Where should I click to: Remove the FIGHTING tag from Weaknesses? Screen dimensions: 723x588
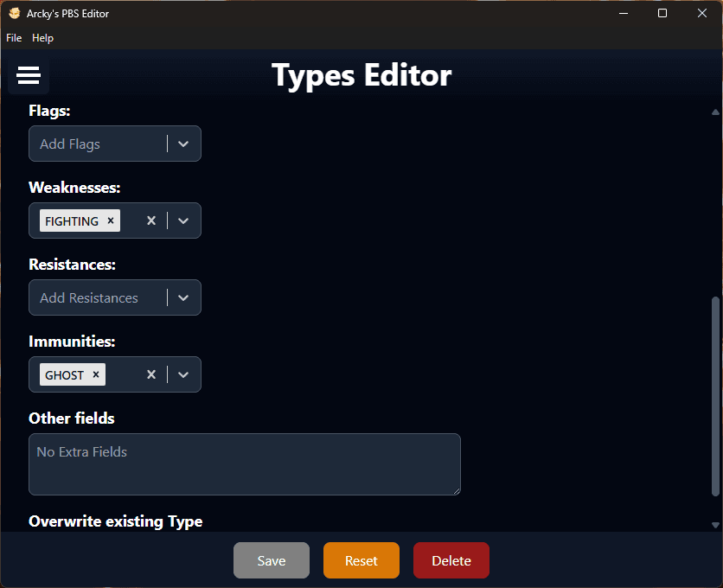111,220
